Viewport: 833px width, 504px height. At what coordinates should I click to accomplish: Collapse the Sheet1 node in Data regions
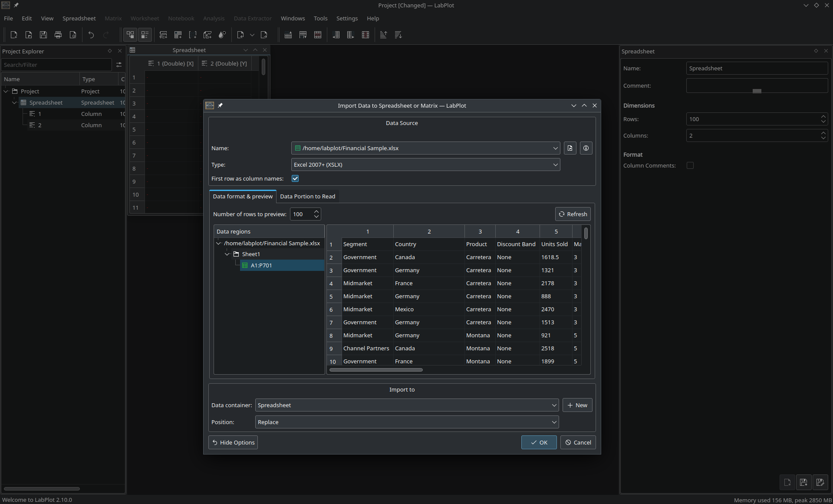pyautogui.click(x=227, y=254)
